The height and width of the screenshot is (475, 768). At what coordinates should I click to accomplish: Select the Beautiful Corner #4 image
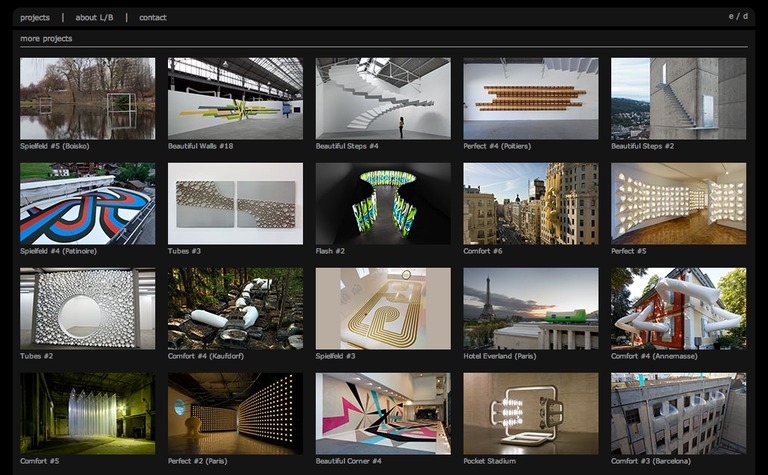[383, 414]
